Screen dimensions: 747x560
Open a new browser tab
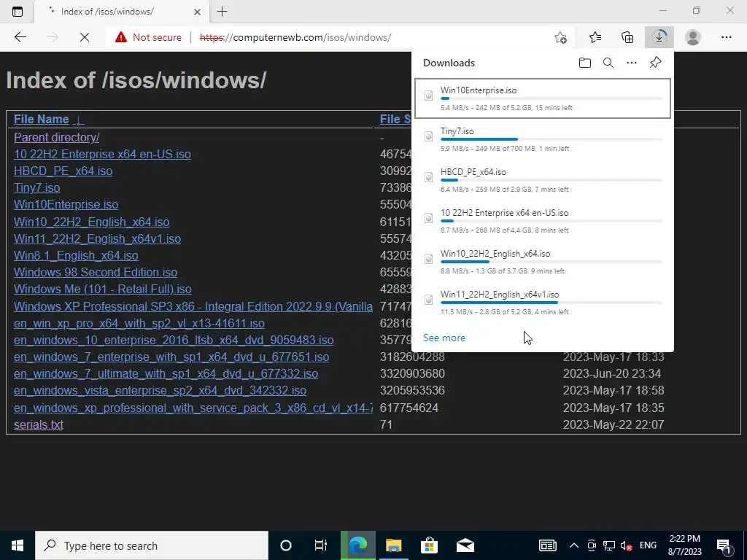click(222, 12)
